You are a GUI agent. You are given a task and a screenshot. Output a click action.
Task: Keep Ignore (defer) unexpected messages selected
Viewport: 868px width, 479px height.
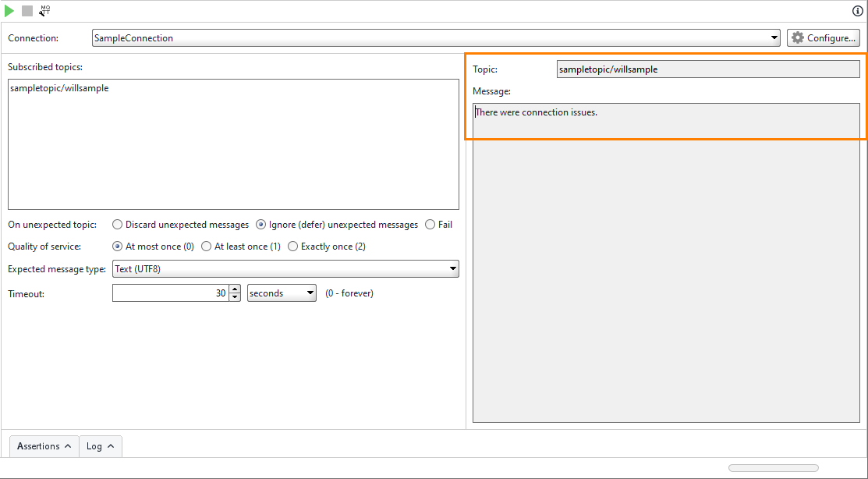pyautogui.click(x=260, y=225)
